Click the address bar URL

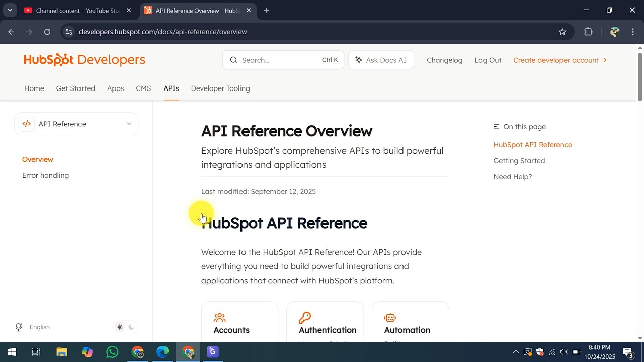163,32
